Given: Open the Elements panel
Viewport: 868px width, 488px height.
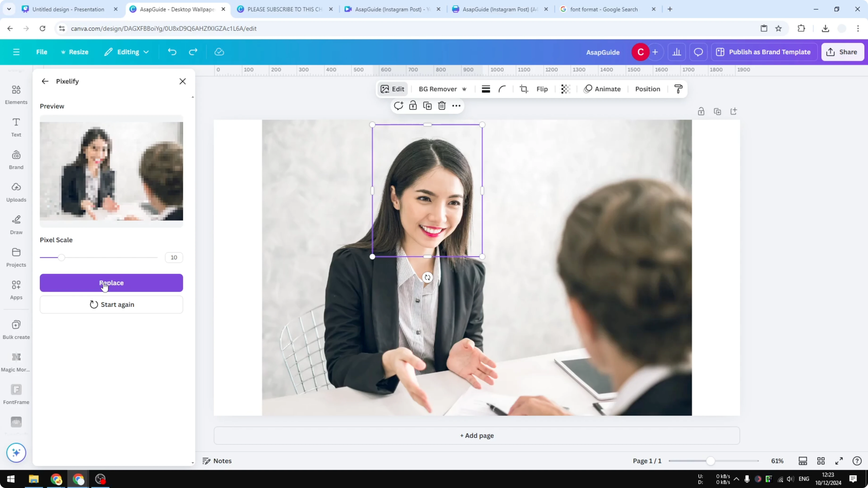Looking at the screenshot, I should click(x=16, y=94).
